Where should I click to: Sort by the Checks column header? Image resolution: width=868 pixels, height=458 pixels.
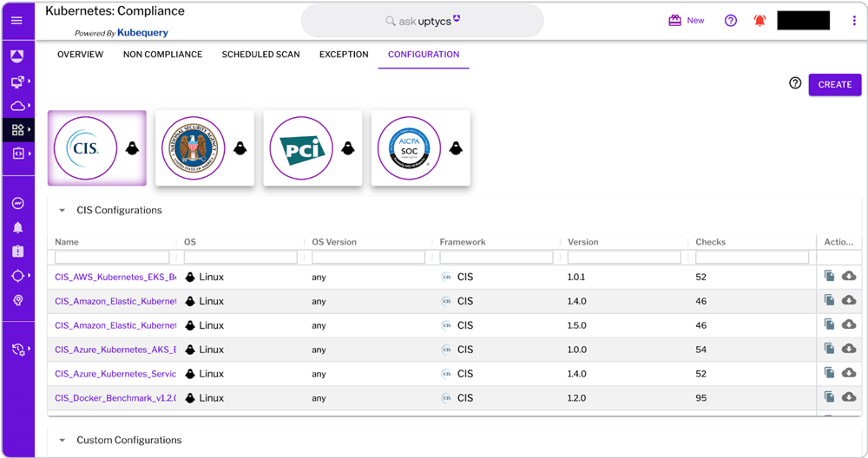pos(710,242)
